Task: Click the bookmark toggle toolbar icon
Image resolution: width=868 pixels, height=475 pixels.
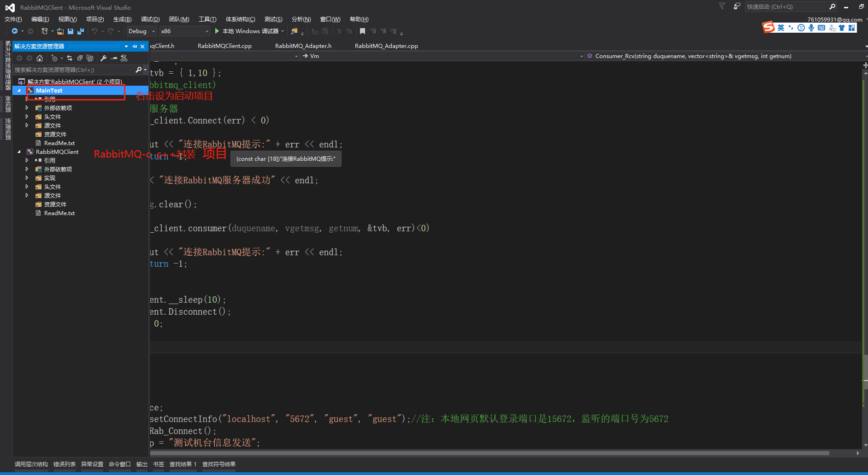Action: click(x=362, y=31)
